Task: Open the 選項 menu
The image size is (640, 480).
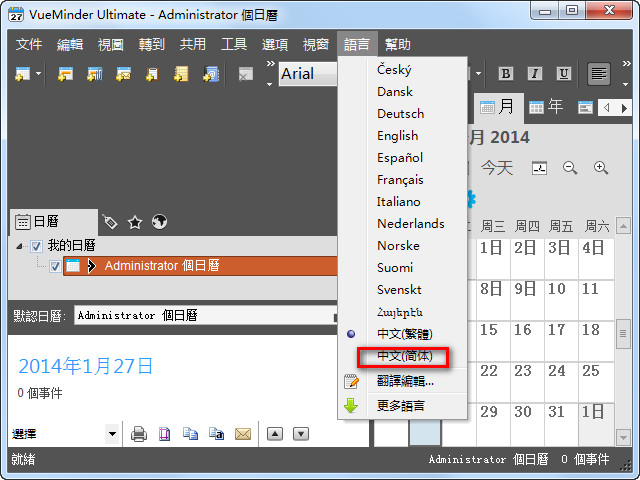Action: coord(275,44)
